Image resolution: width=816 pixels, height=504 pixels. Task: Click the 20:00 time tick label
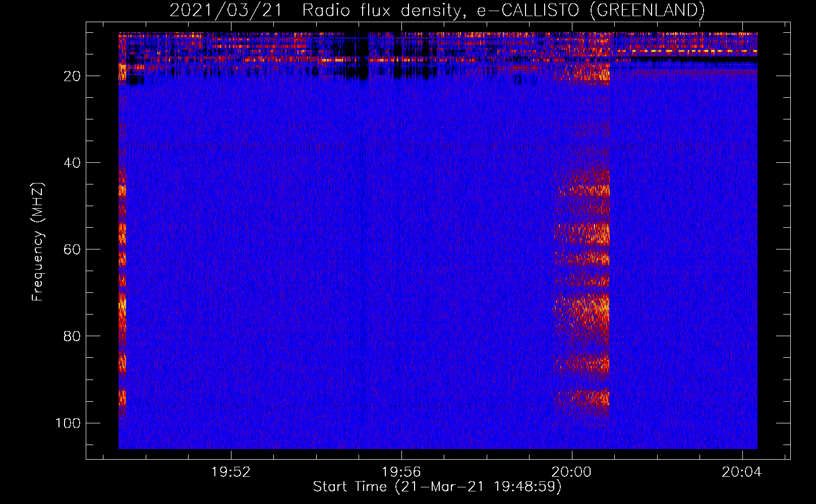click(x=571, y=472)
